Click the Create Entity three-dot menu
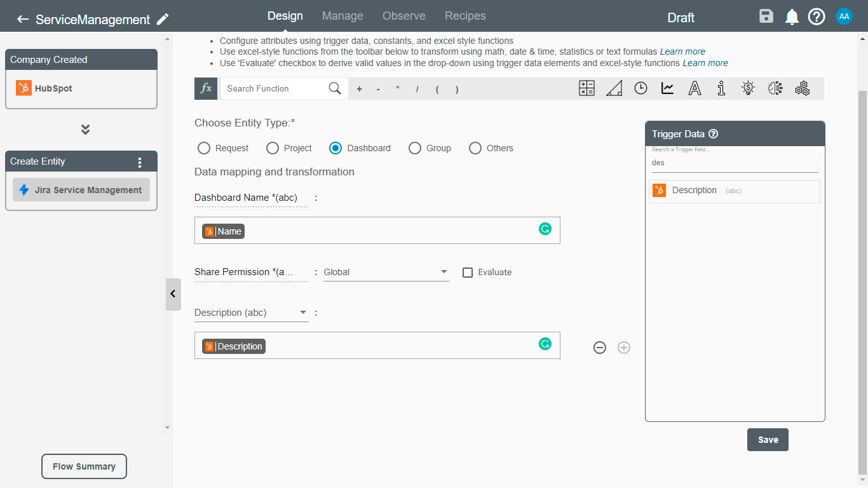This screenshot has width=868, height=488. tap(140, 162)
